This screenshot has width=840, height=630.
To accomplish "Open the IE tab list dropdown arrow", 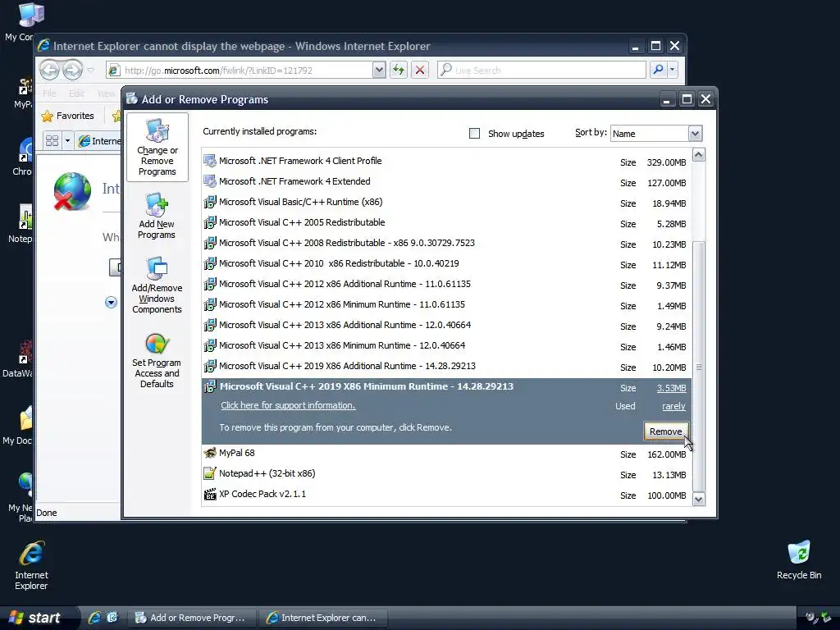I will (67, 141).
